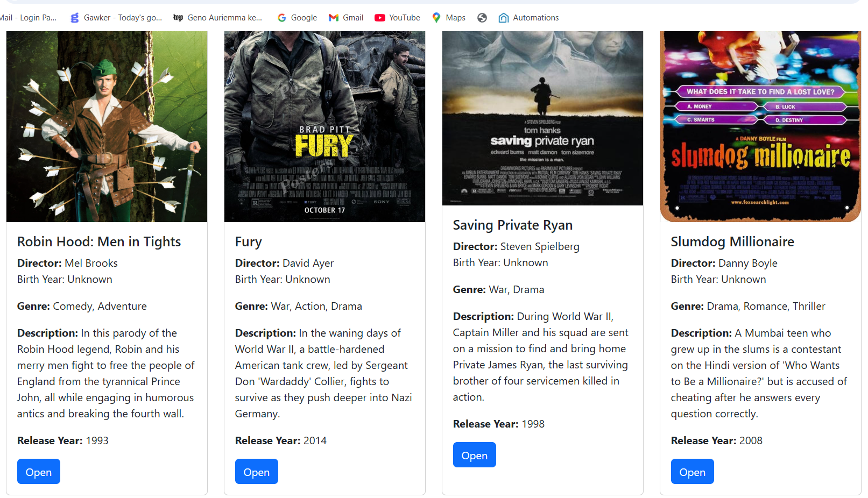Click 'Genre: War, Action, Drama' text
This screenshot has height=498, width=868.
coord(299,306)
